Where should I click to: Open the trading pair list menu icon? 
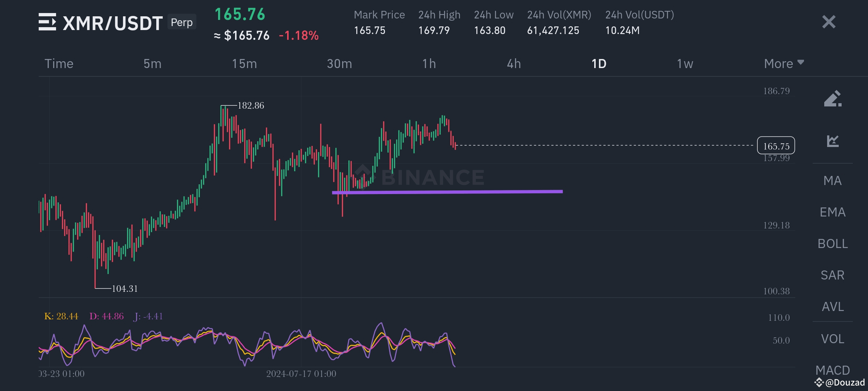click(47, 22)
